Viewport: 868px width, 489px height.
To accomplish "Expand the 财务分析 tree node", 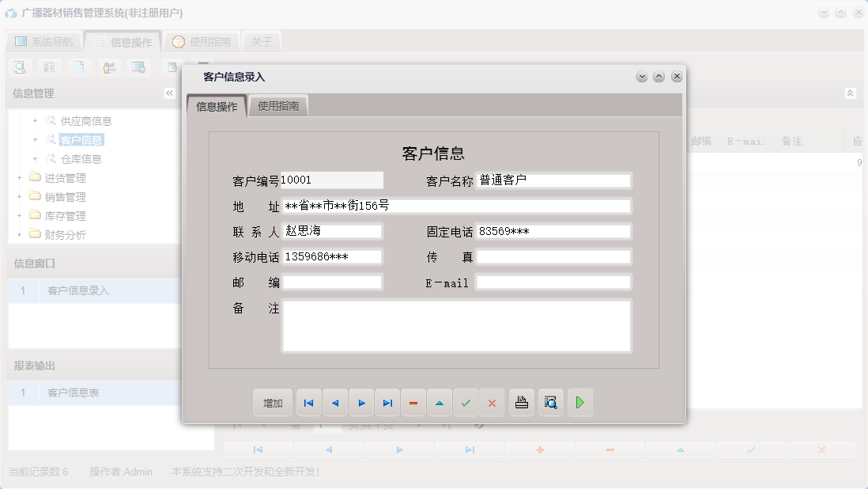I will click(19, 234).
